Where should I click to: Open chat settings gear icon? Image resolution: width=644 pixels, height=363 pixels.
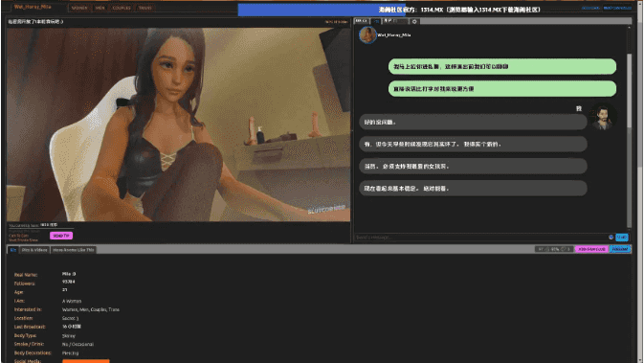pyautogui.click(x=414, y=21)
